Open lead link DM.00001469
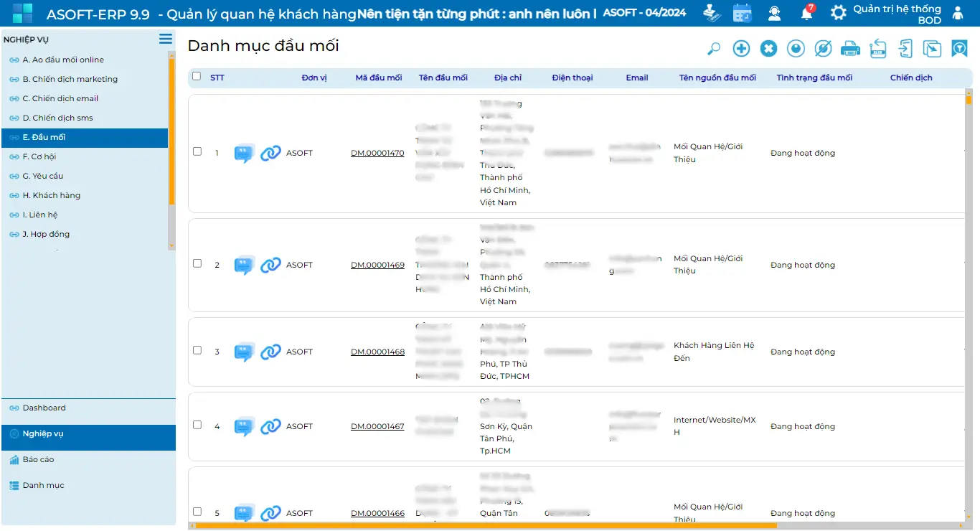This screenshot has width=980, height=531. point(377,265)
